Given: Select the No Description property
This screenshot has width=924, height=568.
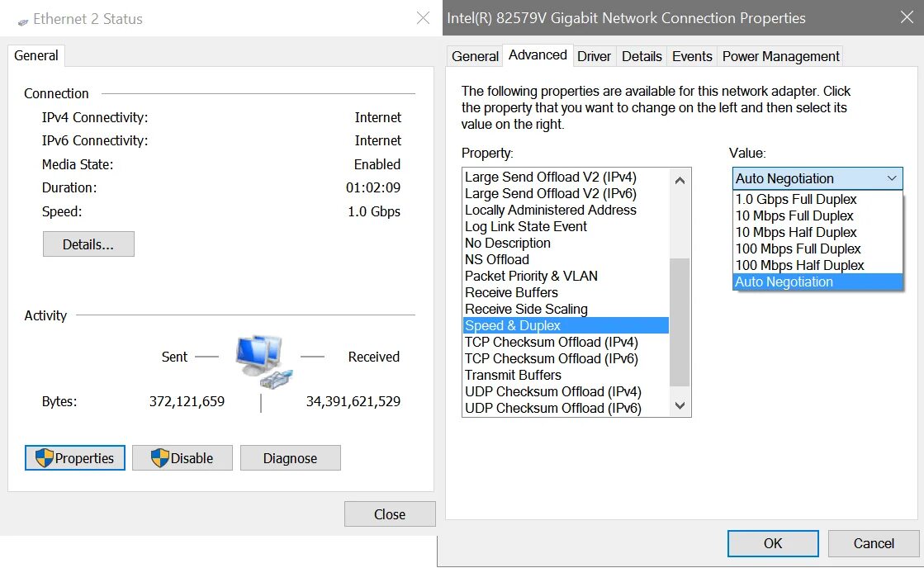Looking at the screenshot, I should point(566,243).
